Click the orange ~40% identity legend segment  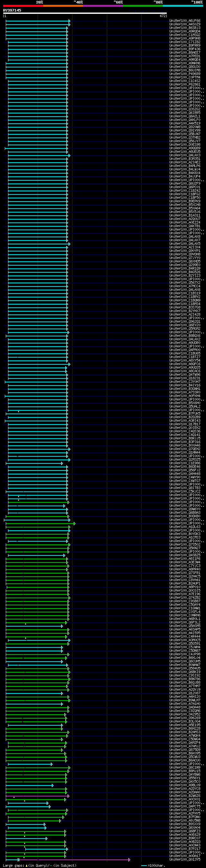coord(63,6)
